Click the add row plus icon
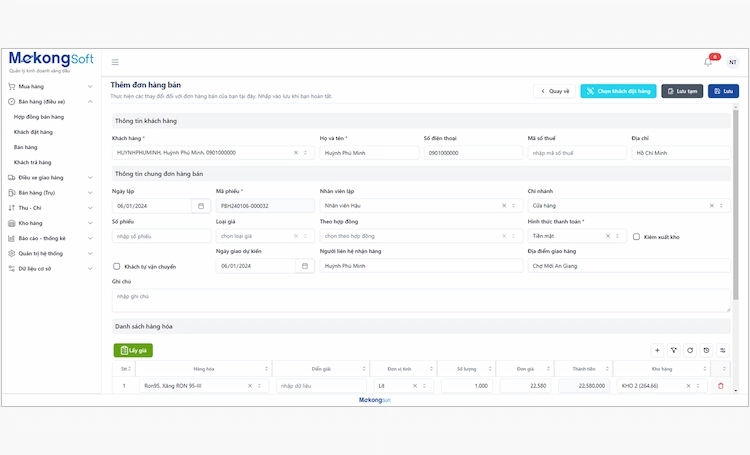The image size is (750, 455). (x=657, y=350)
